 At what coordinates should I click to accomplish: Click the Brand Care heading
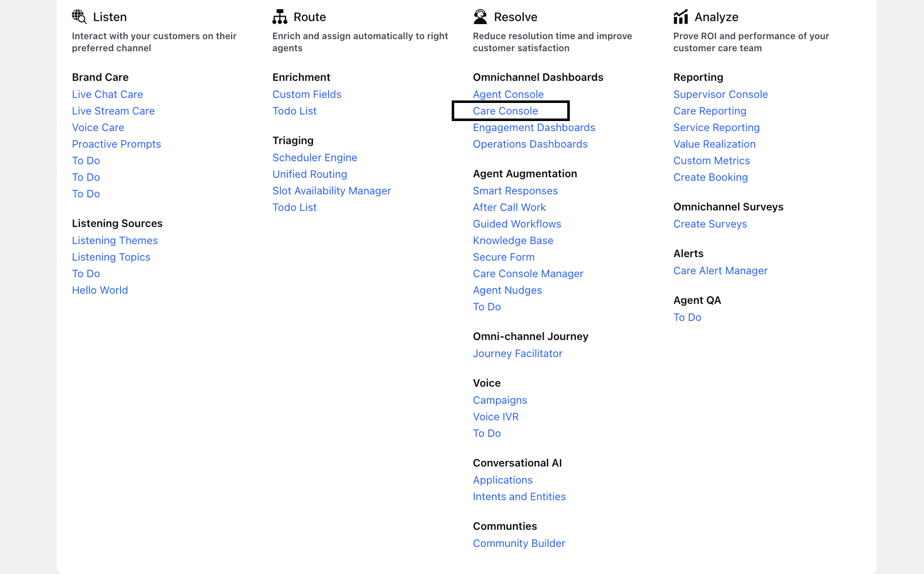point(100,77)
